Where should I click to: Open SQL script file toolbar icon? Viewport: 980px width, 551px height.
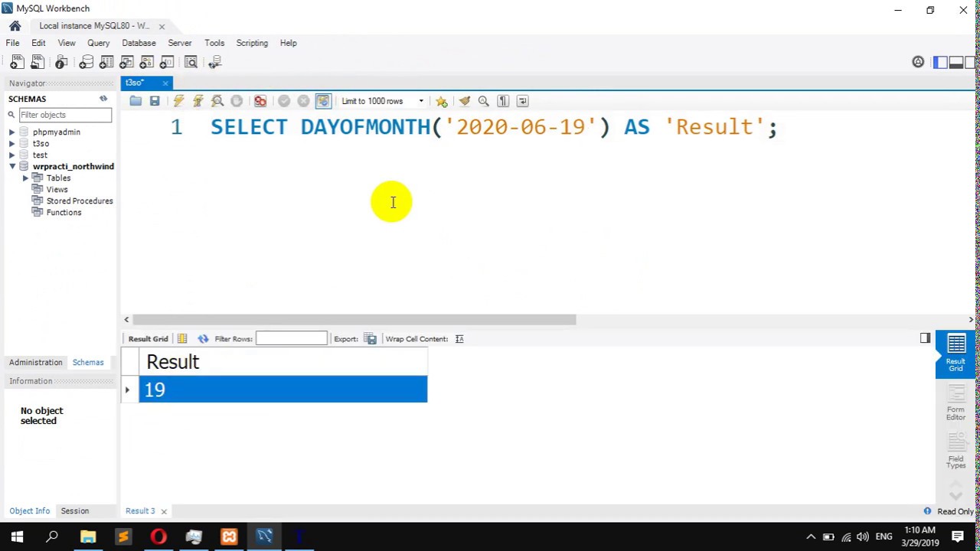coord(36,62)
